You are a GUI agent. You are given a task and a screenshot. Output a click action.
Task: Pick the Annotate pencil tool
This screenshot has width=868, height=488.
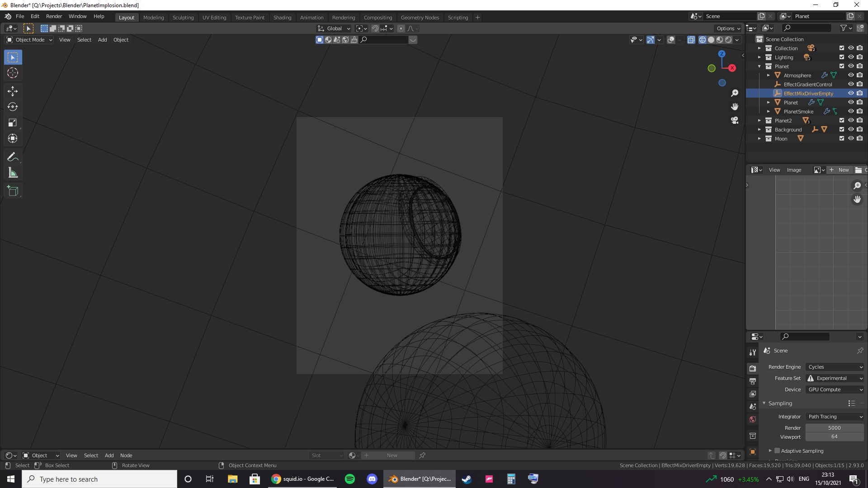click(x=13, y=157)
